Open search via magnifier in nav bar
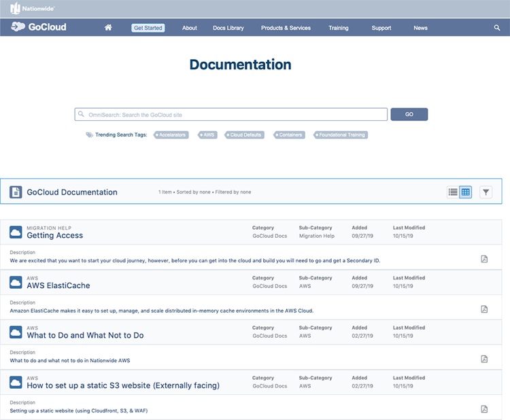Viewport: 510px width, 420px height. [496, 28]
